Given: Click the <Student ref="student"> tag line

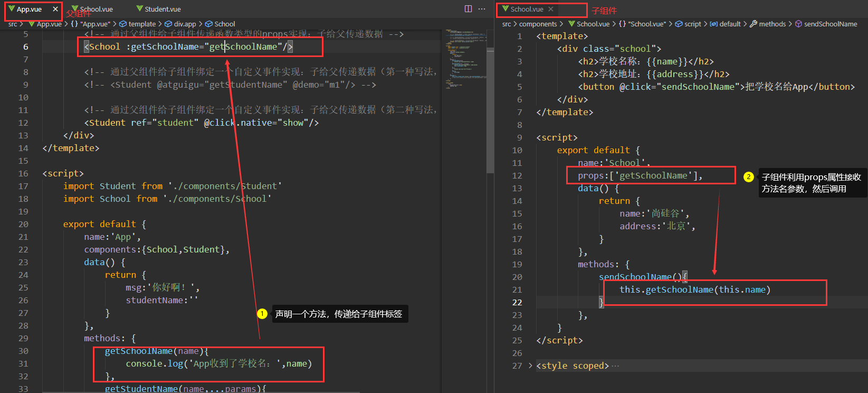Looking at the screenshot, I should click(202, 123).
